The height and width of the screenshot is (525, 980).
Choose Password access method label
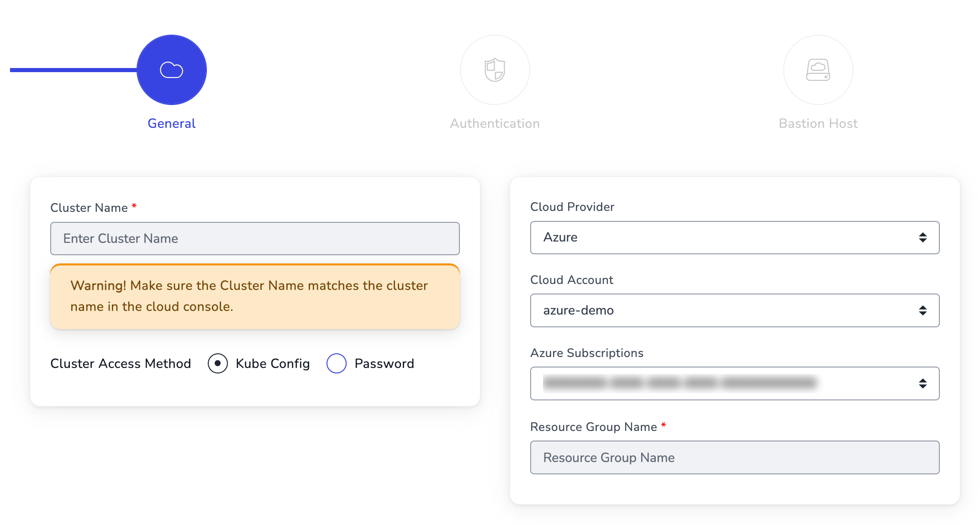pos(384,363)
